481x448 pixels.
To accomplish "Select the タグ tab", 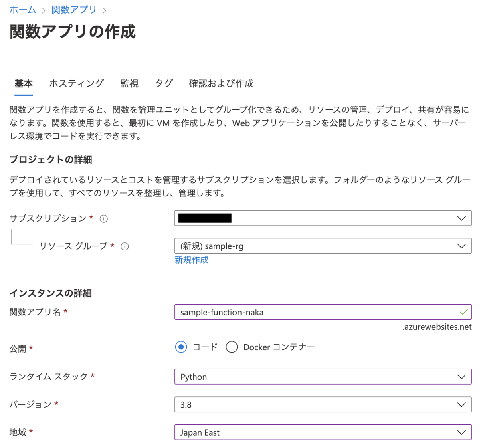I will click(163, 83).
